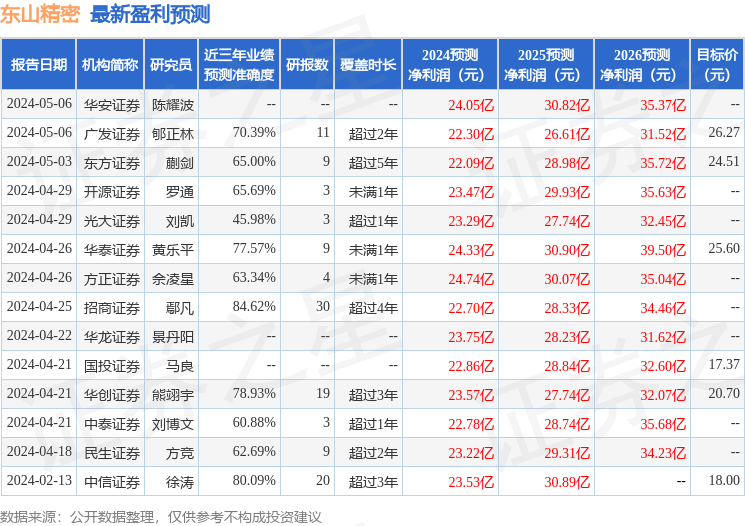The image size is (745, 526).
Task: Click the 近三年业绩预测准确度 column header
Action: (239, 65)
